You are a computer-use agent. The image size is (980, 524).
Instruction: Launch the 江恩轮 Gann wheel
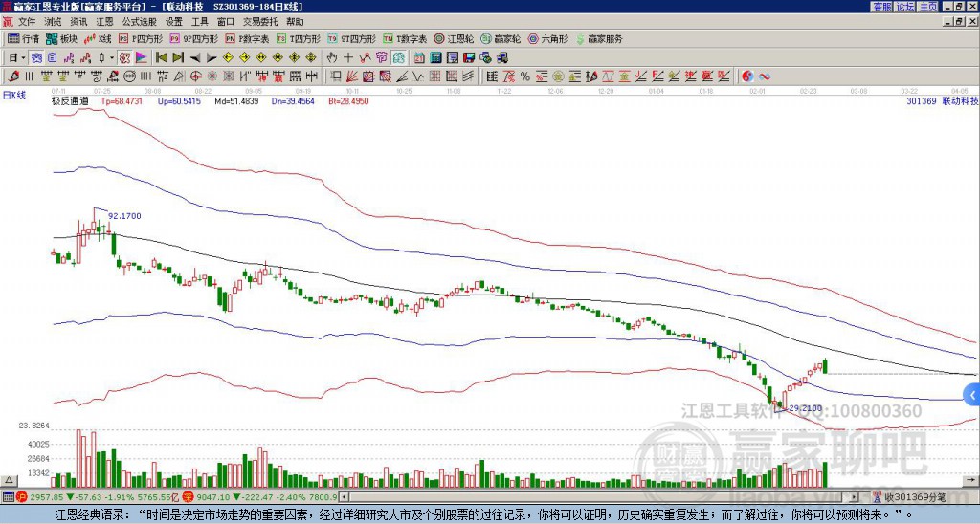coord(454,38)
